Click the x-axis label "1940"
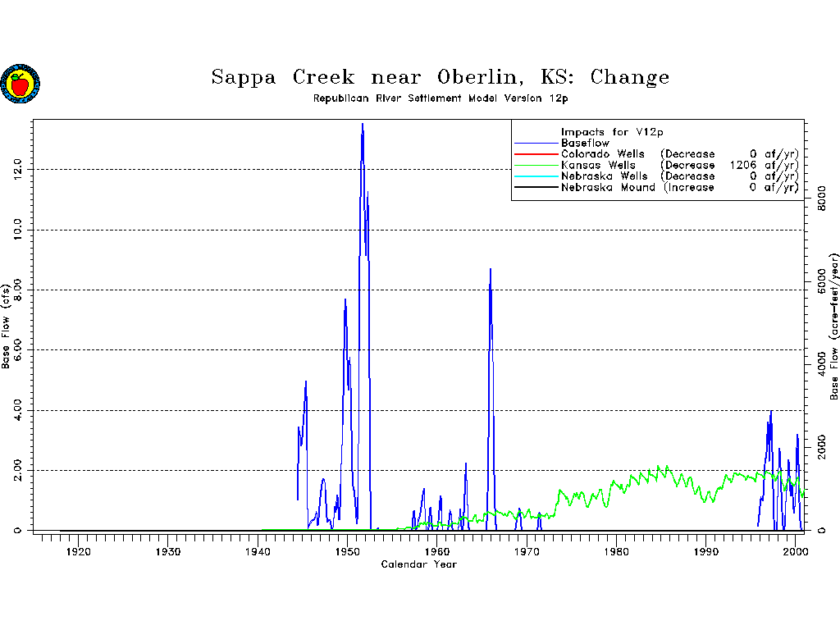 click(x=258, y=552)
